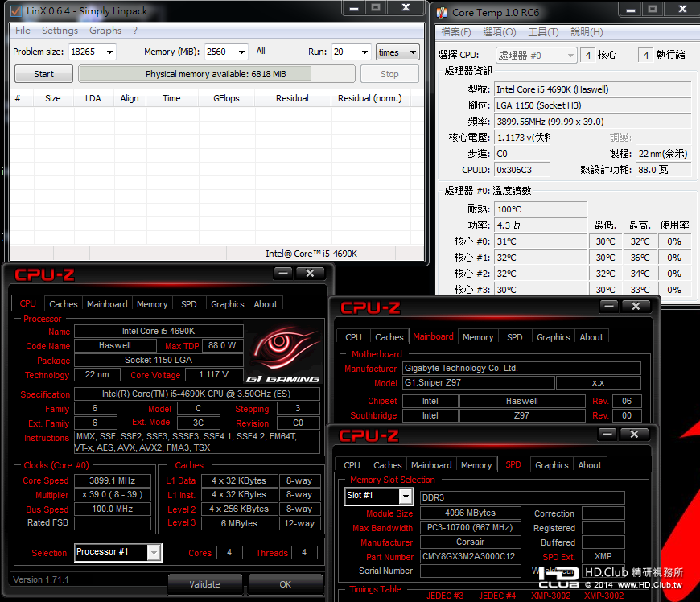The image size is (700, 602).
Task: Select About tab in CPU-Z SPD window
Action: tap(590, 465)
